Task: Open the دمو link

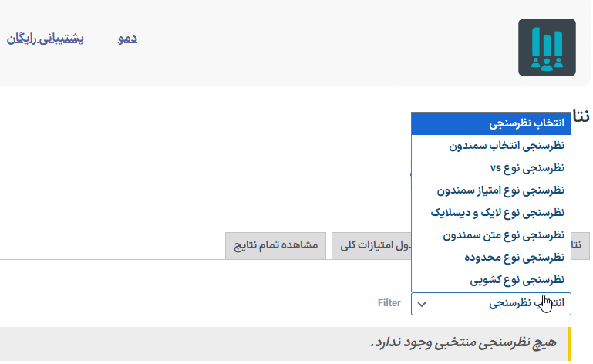Action: coord(127,39)
